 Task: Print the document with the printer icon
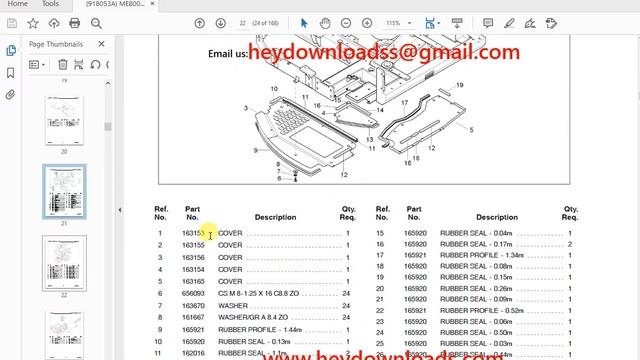[x=75, y=23]
